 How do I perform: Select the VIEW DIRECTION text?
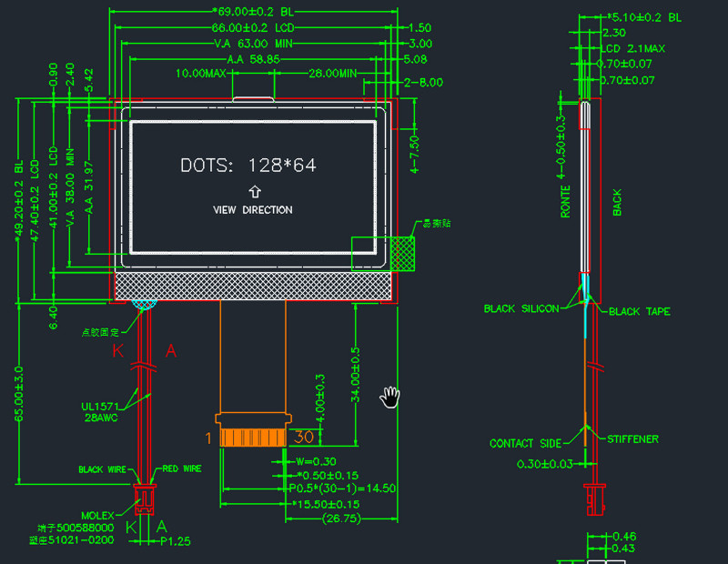(x=253, y=210)
